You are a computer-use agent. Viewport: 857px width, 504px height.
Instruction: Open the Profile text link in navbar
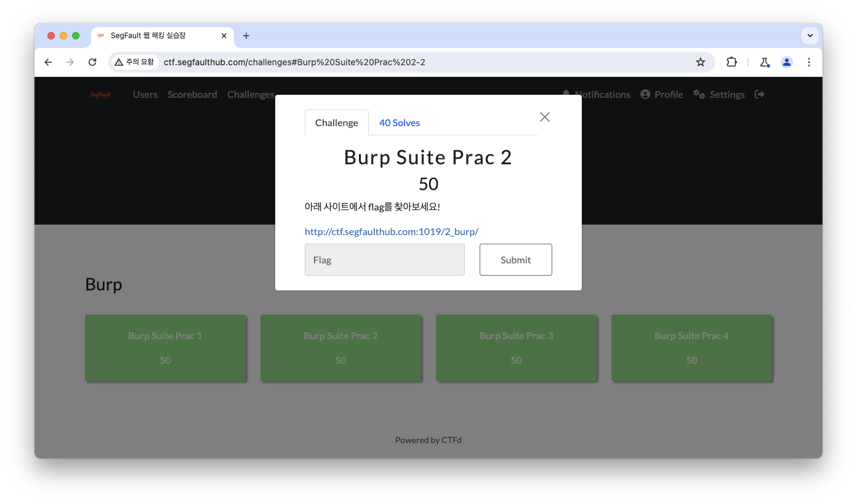point(669,94)
